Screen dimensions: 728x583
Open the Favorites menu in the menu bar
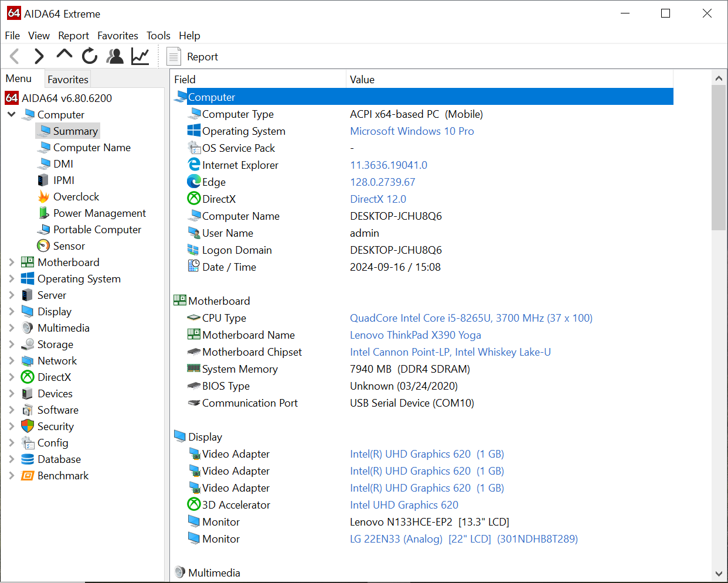click(x=118, y=36)
